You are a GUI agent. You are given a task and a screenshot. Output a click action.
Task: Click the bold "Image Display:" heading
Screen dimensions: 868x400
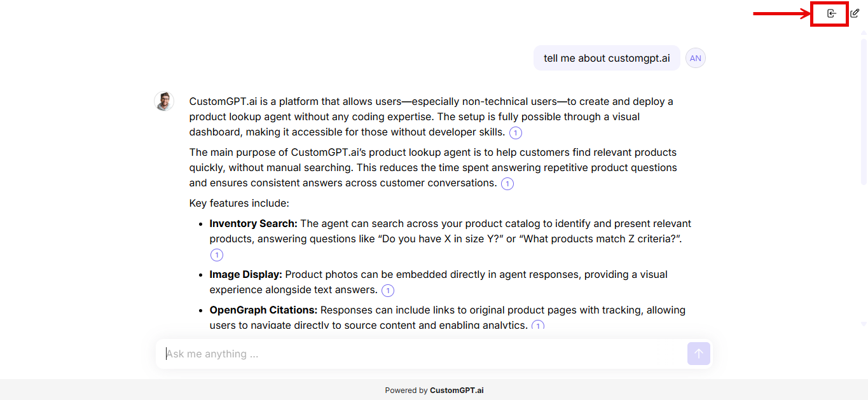tap(246, 274)
